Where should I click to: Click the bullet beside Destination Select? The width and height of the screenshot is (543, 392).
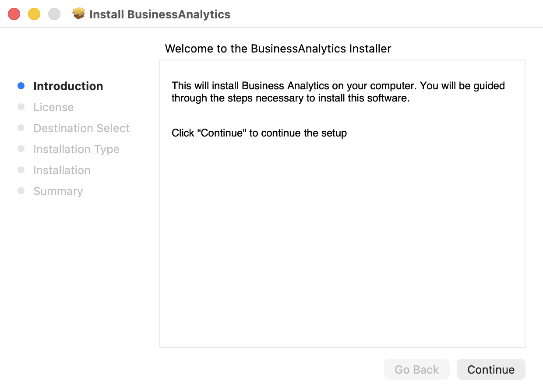coord(21,128)
